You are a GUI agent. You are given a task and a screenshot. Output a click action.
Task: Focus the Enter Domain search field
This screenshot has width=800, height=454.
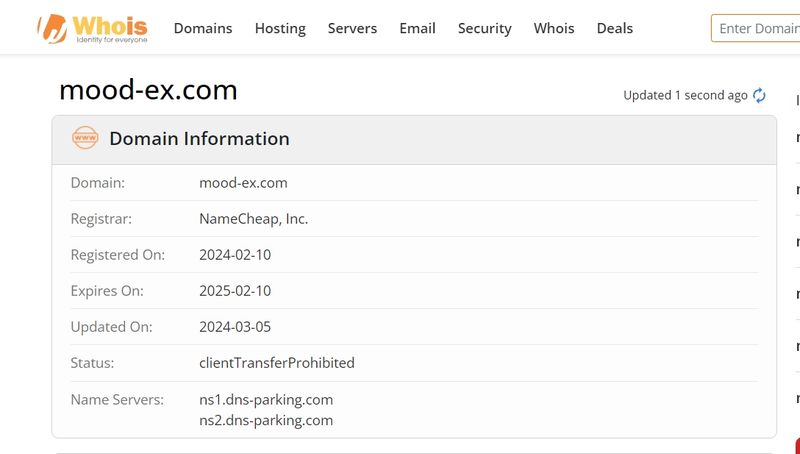(x=756, y=28)
